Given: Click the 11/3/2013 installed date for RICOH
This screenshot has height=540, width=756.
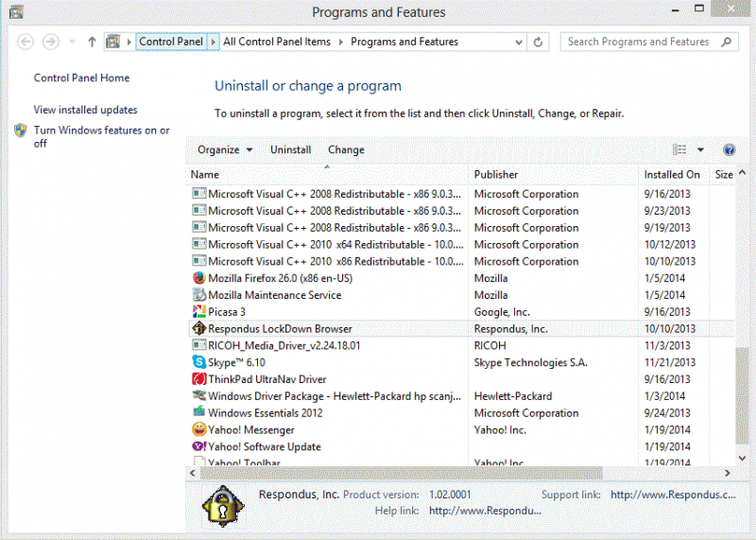Looking at the screenshot, I should (667, 345).
